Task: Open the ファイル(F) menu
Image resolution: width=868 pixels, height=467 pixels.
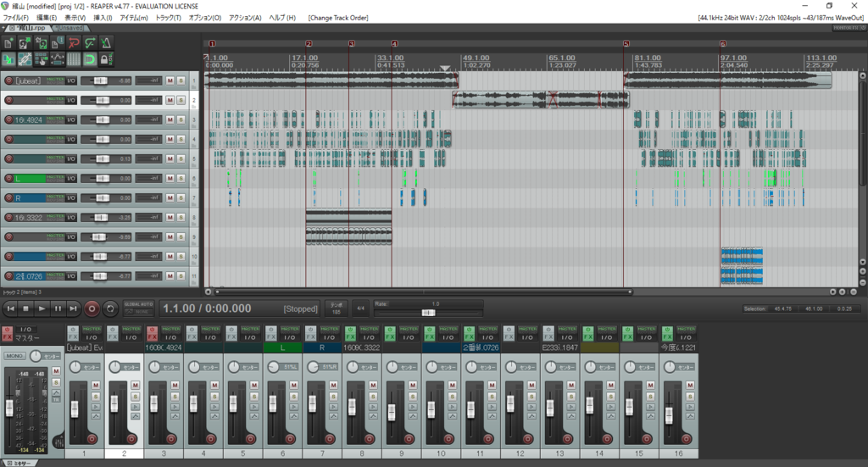Action: [x=15, y=18]
